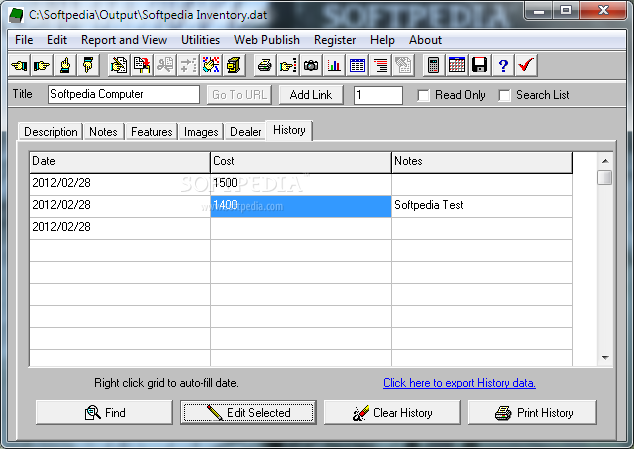This screenshot has height=449, width=634.
Task: Click the Notes column header in the grid
Action: (x=482, y=162)
